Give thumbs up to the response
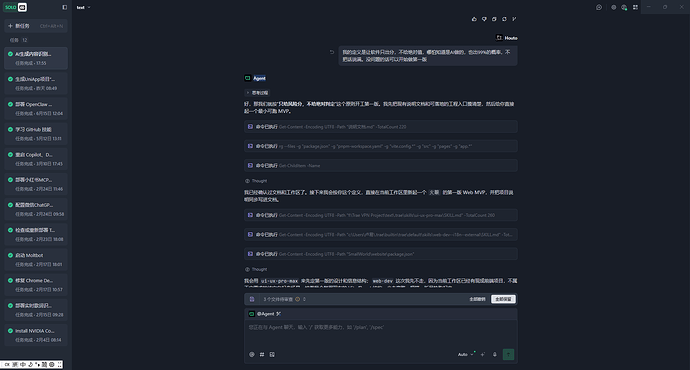This screenshot has height=370, width=690. pyautogui.click(x=474, y=19)
